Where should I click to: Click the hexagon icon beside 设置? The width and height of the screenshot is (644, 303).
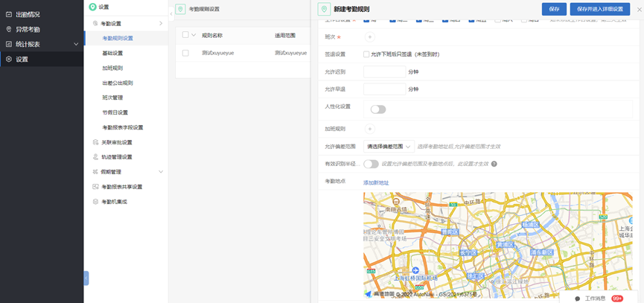tap(9, 59)
